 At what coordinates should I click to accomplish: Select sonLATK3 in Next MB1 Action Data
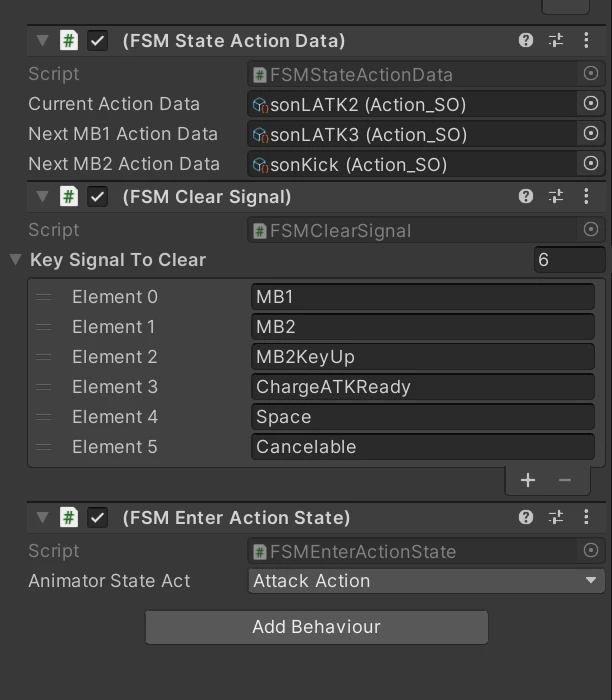[411, 134]
